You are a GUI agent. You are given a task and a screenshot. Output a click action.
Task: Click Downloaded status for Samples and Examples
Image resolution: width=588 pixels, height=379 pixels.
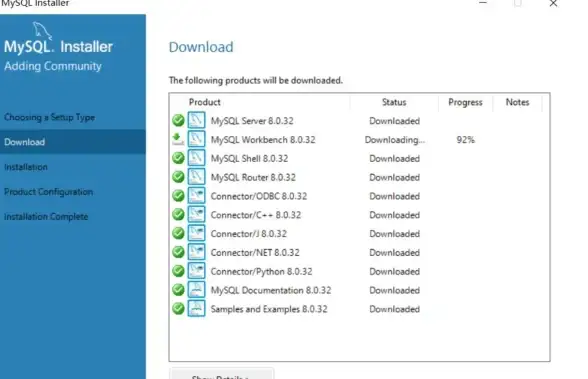(394, 309)
